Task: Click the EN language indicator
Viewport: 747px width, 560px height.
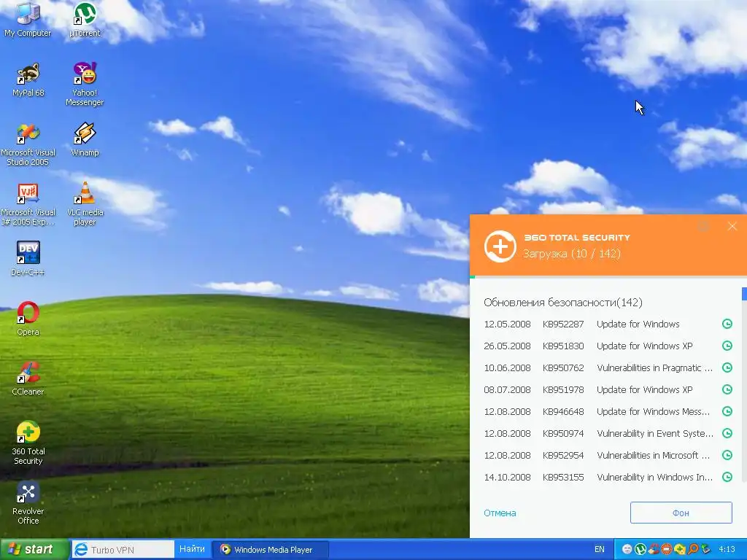Action: coord(600,549)
